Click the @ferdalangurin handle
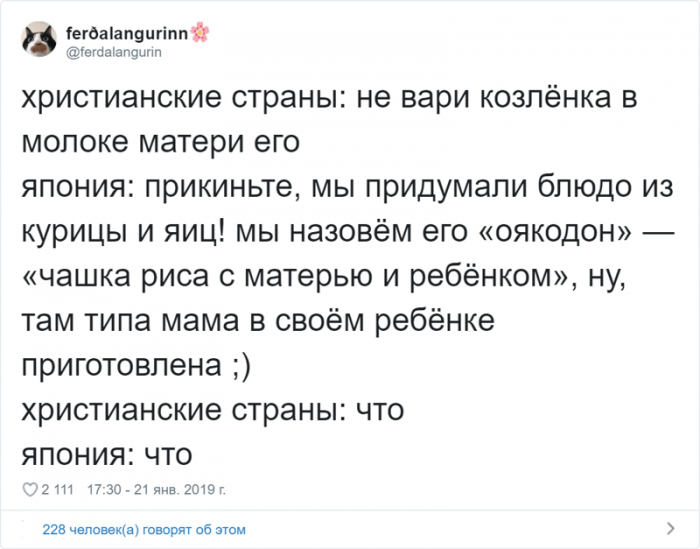 [x=114, y=53]
